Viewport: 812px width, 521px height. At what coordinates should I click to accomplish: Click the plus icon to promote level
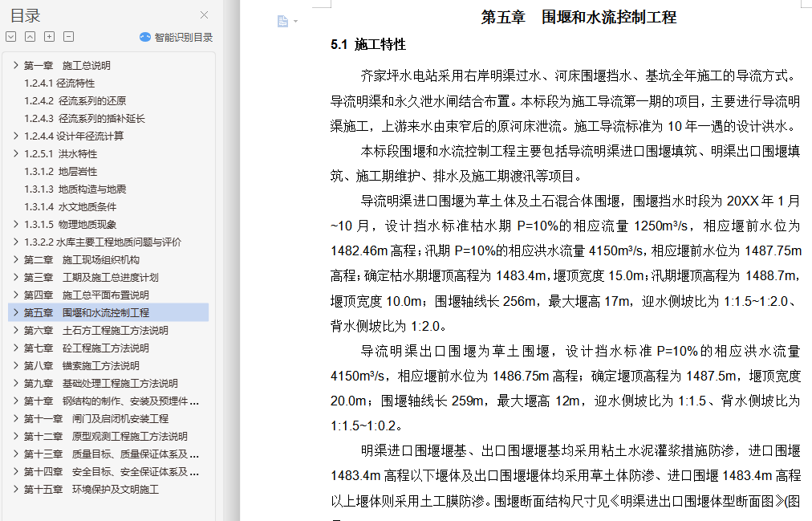click(49, 36)
